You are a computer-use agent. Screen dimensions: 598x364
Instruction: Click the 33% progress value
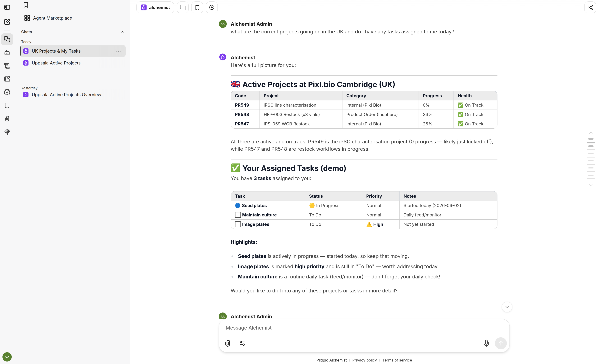(427, 114)
